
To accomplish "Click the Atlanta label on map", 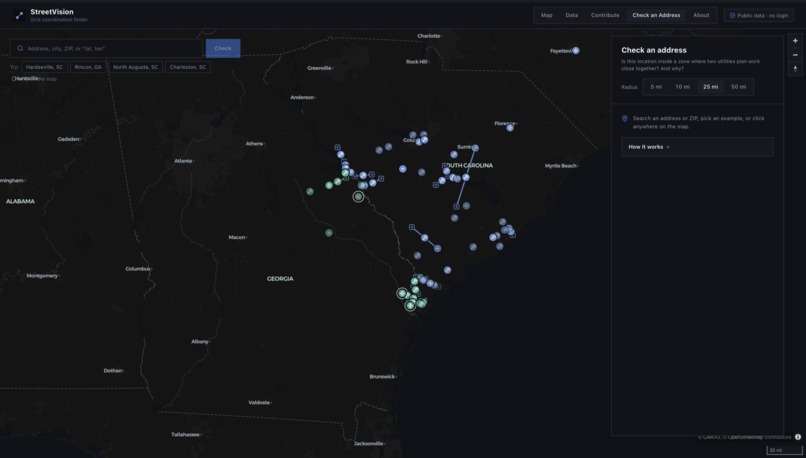I will pos(183,161).
